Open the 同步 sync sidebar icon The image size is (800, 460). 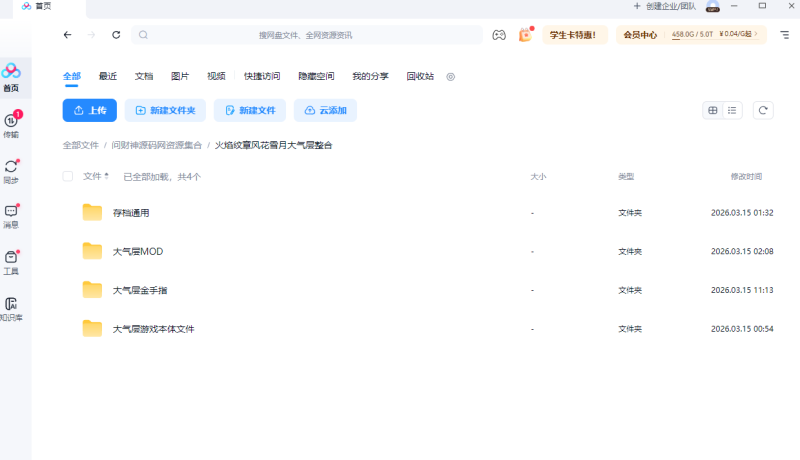coord(11,171)
